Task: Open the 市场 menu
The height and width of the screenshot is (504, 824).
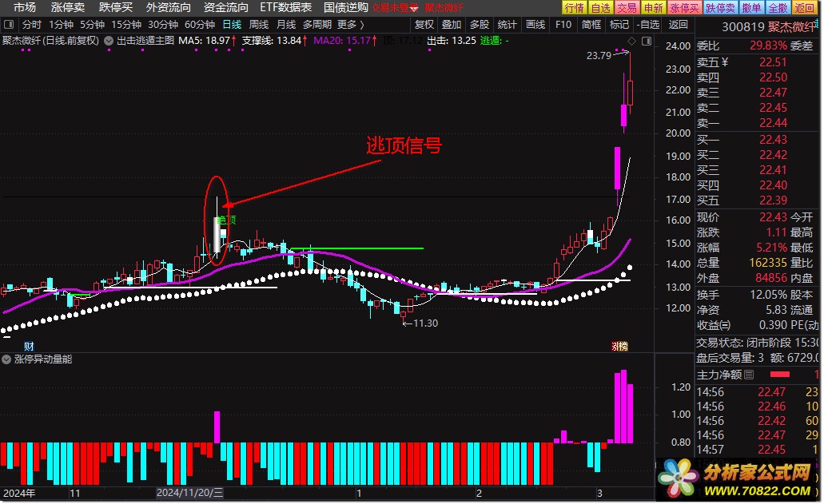Action: (x=25, y=7)
